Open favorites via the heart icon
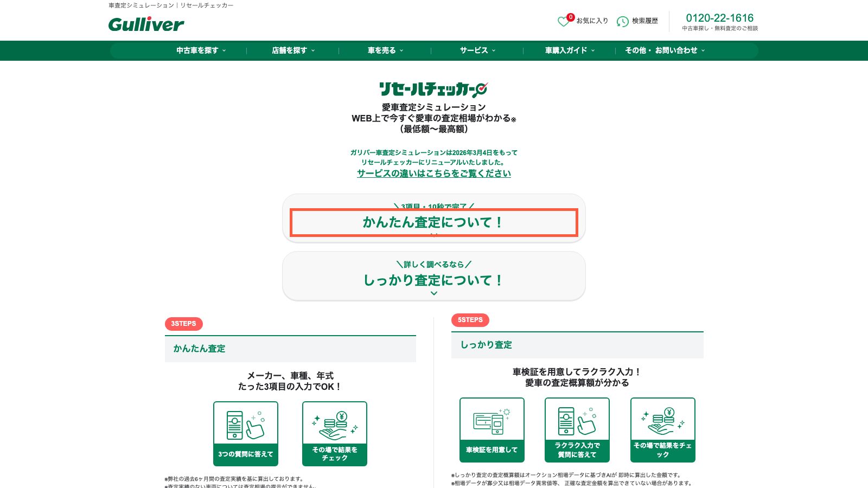The height and width of the screenshot is (488, 868). 564,21
